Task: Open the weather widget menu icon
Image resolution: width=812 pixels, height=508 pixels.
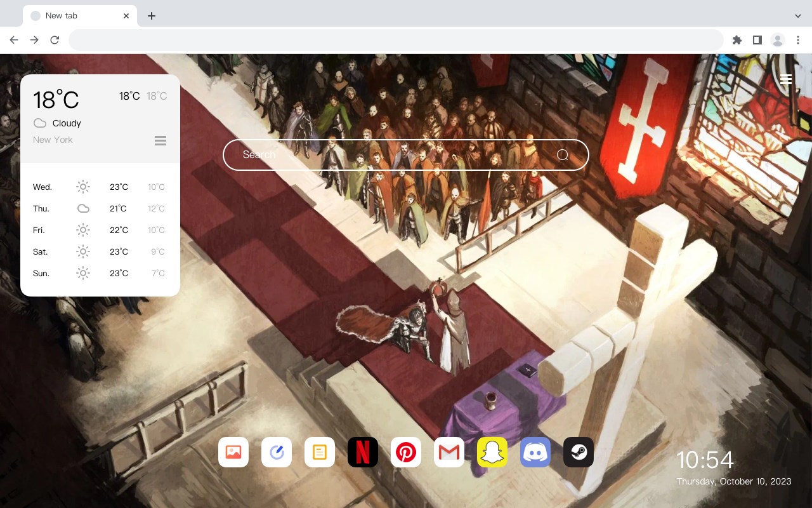Action: coord(160,140)
